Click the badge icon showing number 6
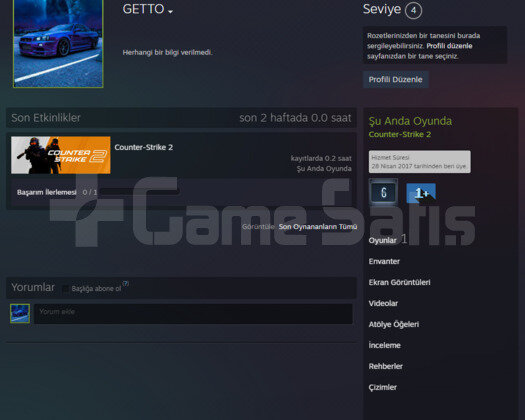 coord(384,192)
